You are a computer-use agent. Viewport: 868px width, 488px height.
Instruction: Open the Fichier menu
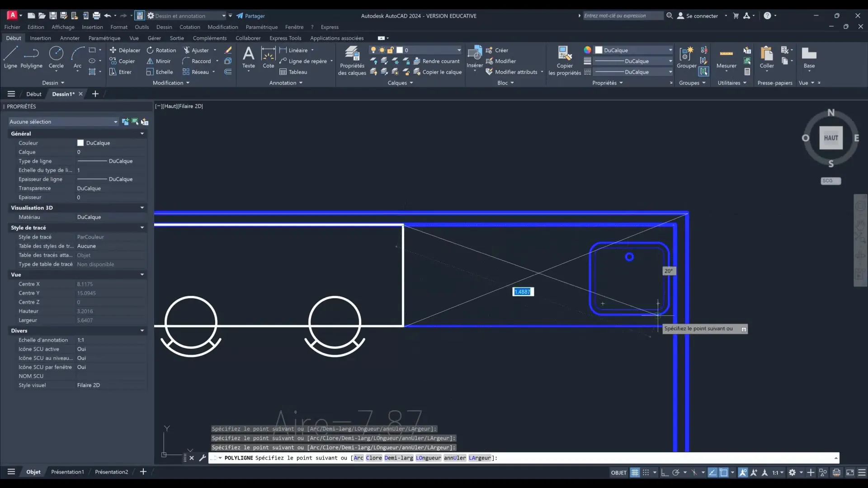(12, 27)
